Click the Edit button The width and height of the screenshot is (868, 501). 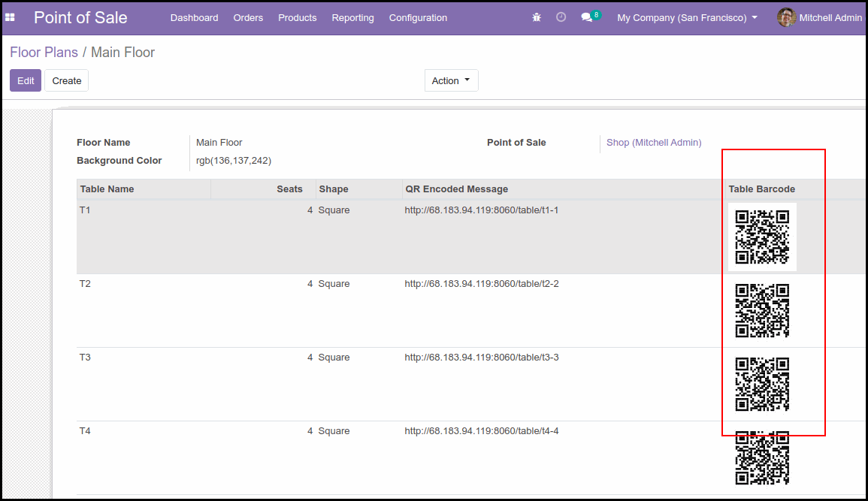[26, 80]
